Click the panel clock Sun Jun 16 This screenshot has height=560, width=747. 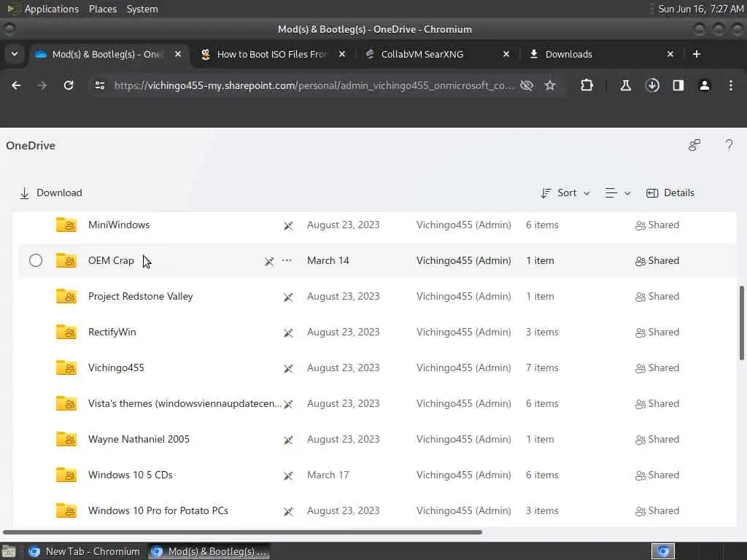[701, 9]
